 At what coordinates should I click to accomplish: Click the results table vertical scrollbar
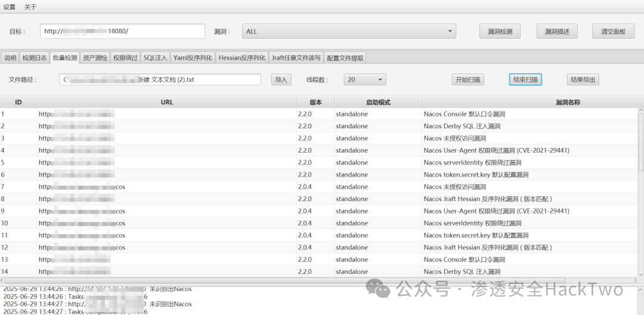640,141
